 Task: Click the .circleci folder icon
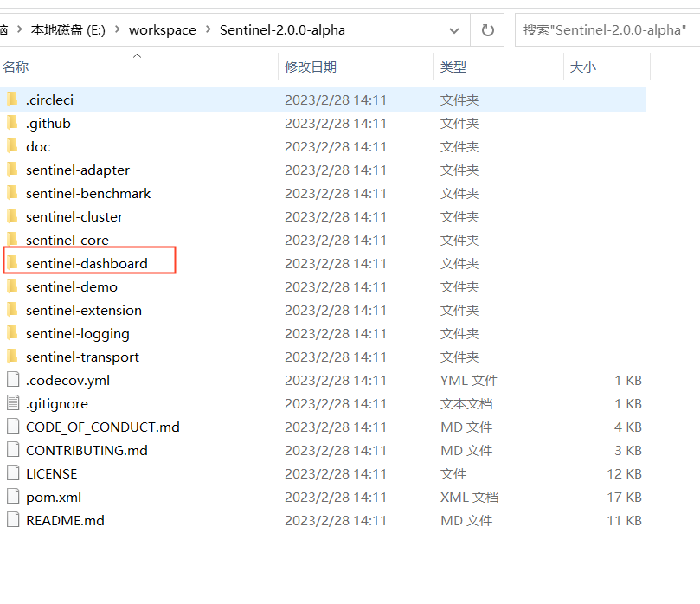(11, 100)
